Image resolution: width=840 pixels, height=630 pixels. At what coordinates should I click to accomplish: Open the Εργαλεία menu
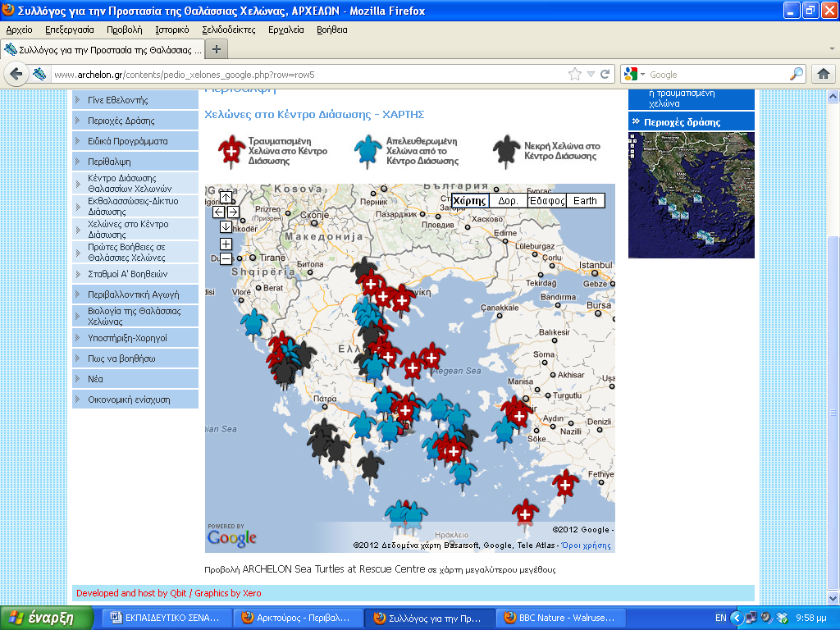[286, 30]
